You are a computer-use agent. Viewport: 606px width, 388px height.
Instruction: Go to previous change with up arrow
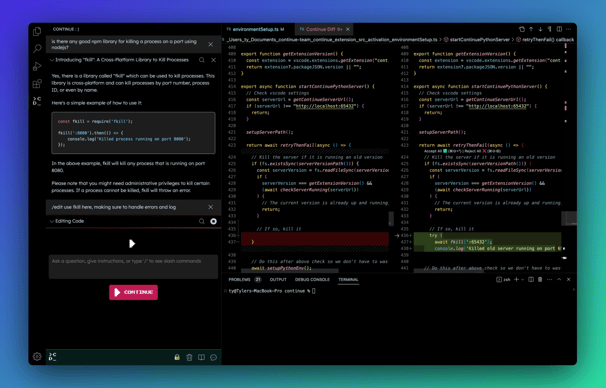[x=531, y=29]
